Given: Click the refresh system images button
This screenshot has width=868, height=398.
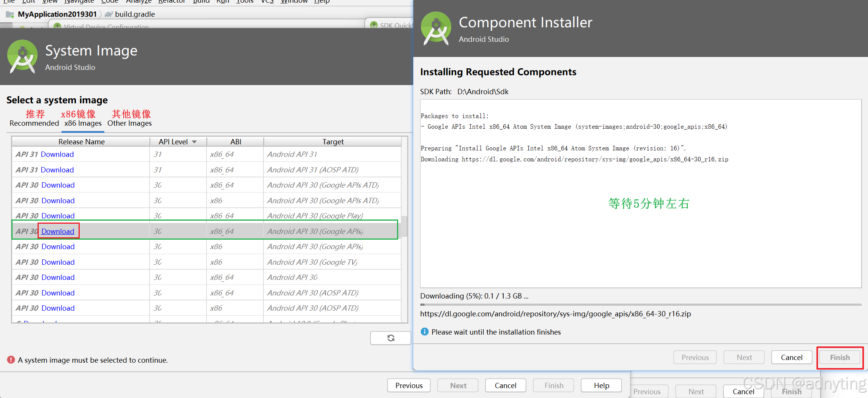Looking at the screenshot, I should [x=391, y=338].
